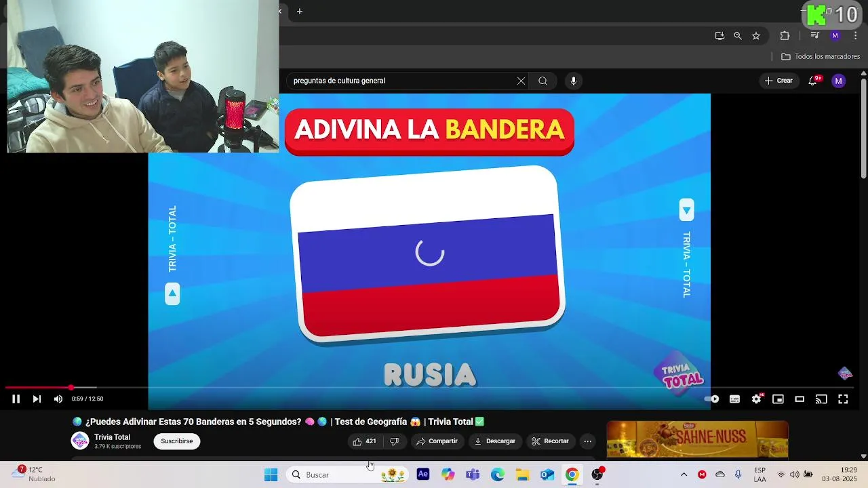Open Microsoft Teams from taskbar
Image resolution: width=868 pixels, height=488 pixels.
(x=473, y=474)
